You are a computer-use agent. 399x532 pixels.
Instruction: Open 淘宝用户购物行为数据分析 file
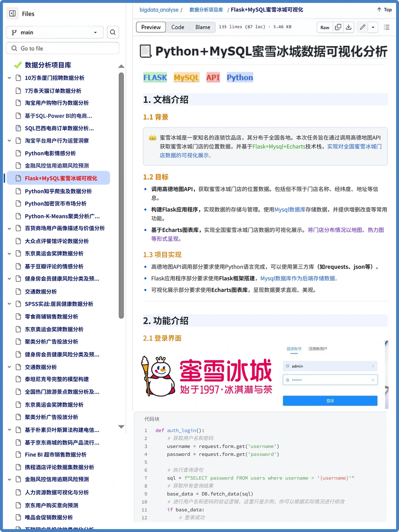[x=57, y=103]
